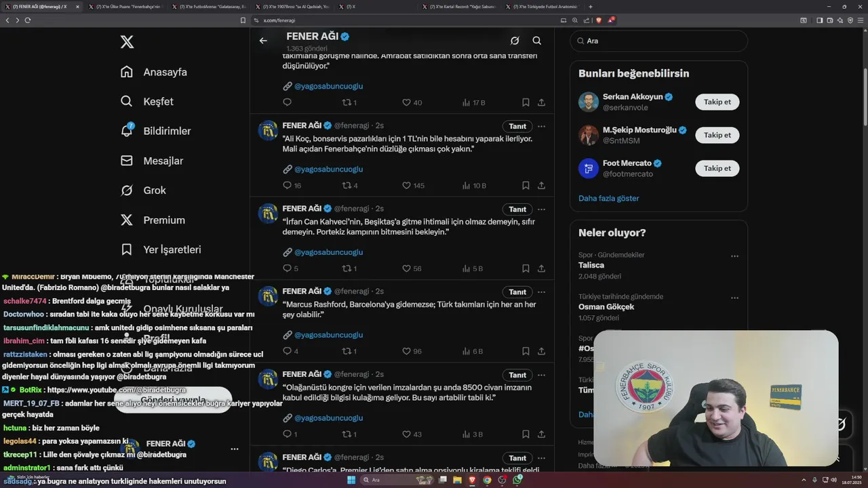Open more menu on the İrfan Can Kahveci post
The height and width of the screenshot is (488, 868).
coord(541,209)
